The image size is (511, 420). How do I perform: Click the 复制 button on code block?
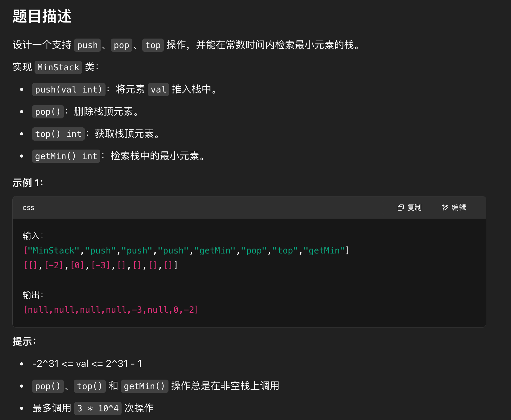pos(409,208)
